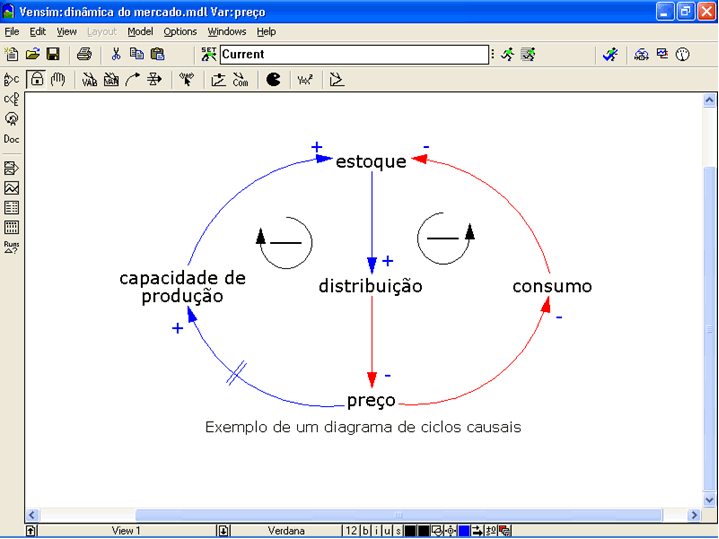This screenshot has height=539, width=719.
Task: Open the Model menu
Action: pyautogui.click(x=140, y=32)
